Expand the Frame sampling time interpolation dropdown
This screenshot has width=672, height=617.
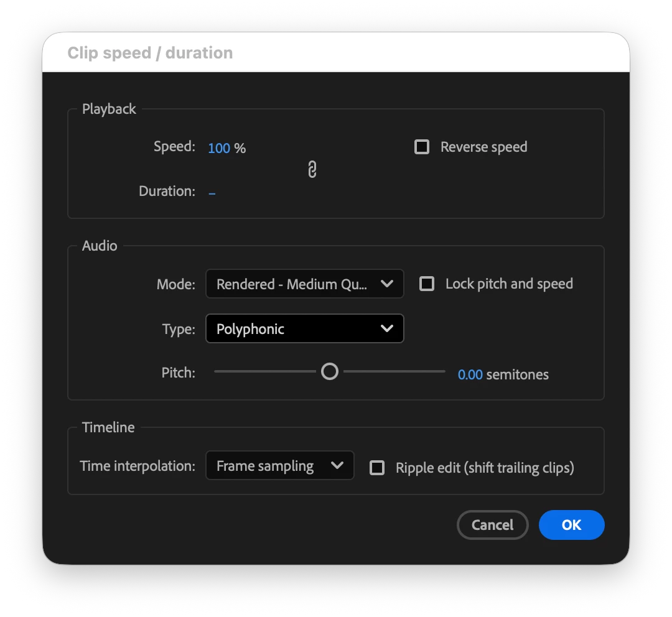pos(280,465)
